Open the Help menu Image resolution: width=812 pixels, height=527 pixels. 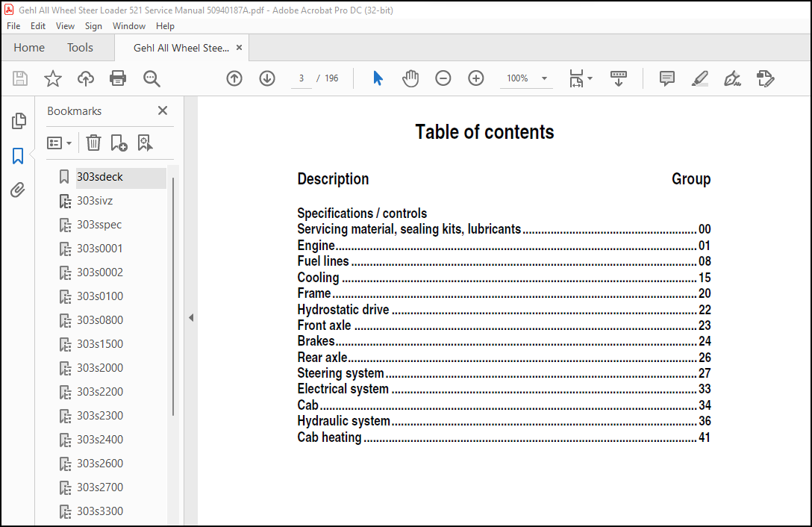[165, 26]
